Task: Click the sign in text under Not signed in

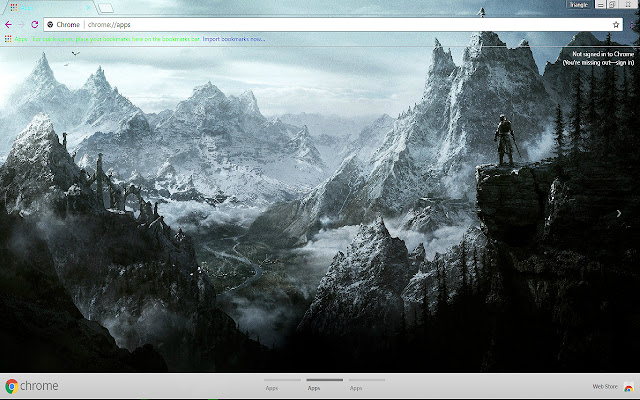Action: 598,62
